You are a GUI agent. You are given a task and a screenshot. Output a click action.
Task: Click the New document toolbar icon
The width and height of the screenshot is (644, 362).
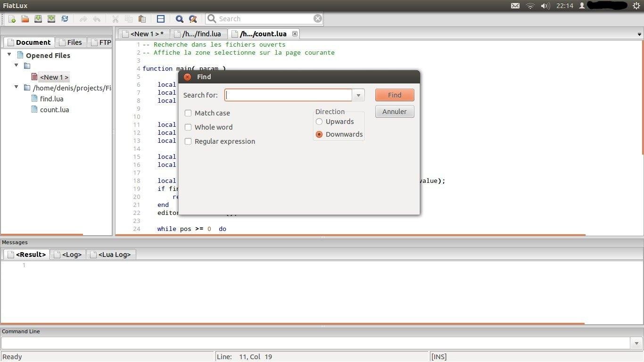point(12,19)
